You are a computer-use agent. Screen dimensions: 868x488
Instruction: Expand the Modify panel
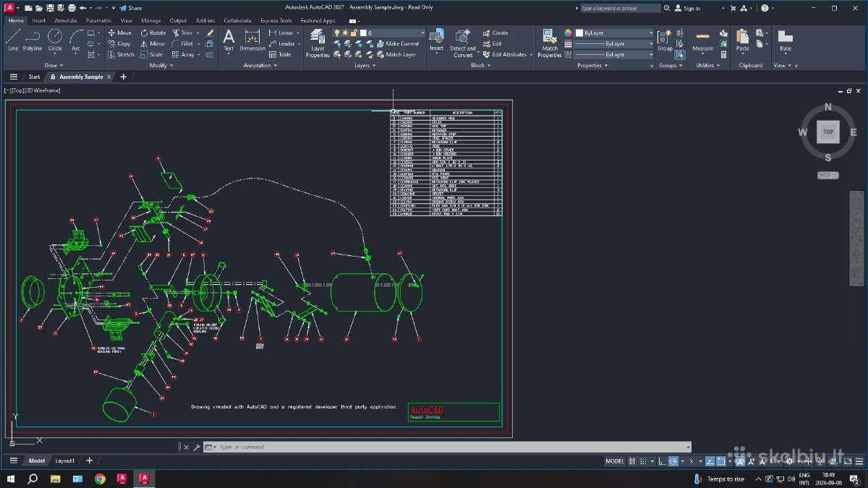(x=161, y=65)
